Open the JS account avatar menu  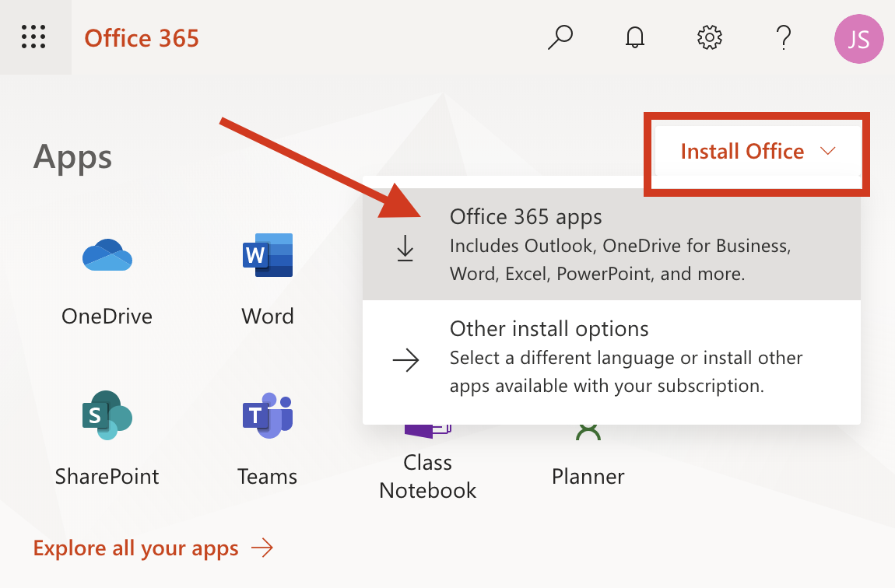coord(858,37)
